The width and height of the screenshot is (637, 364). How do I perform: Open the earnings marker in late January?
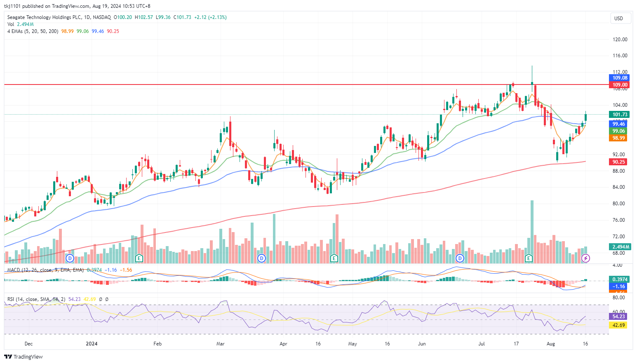[x=139, y=258]
